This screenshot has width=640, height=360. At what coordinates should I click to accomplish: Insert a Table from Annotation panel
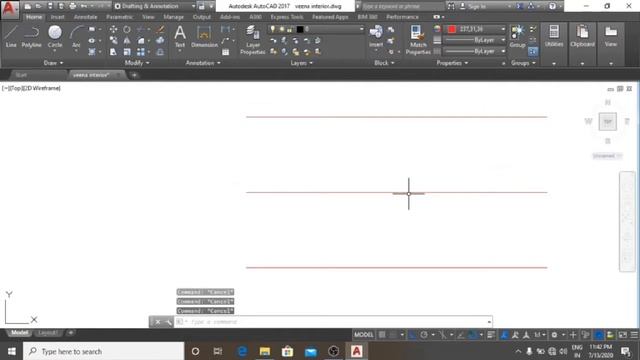[x=225, y=52]
